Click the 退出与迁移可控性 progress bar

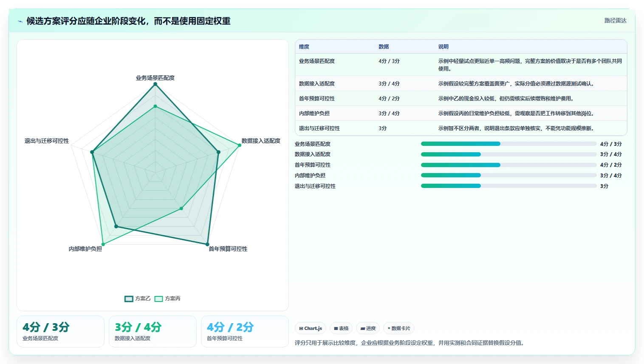(x=508, y=186)
